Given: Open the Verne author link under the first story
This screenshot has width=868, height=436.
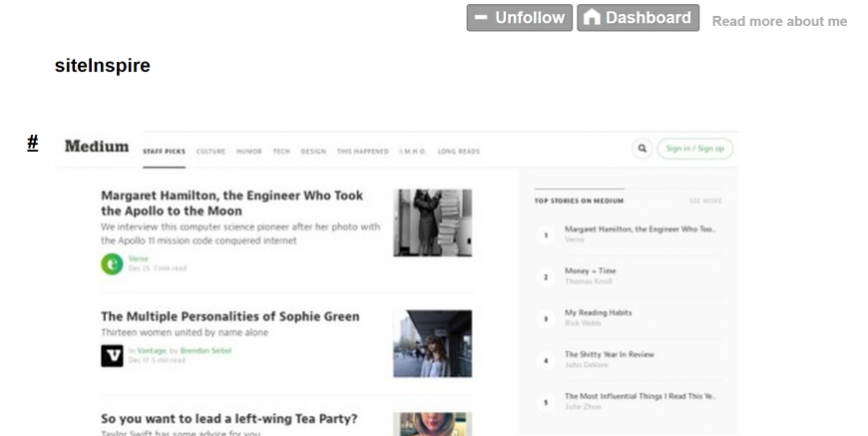Looking at the screenshot, I should (139, 258).
